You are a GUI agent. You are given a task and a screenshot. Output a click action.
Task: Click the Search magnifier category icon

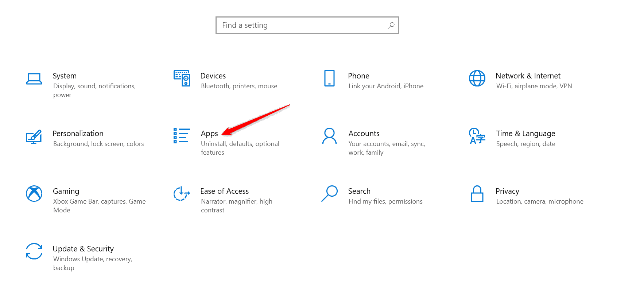click(x=329, y=193)
